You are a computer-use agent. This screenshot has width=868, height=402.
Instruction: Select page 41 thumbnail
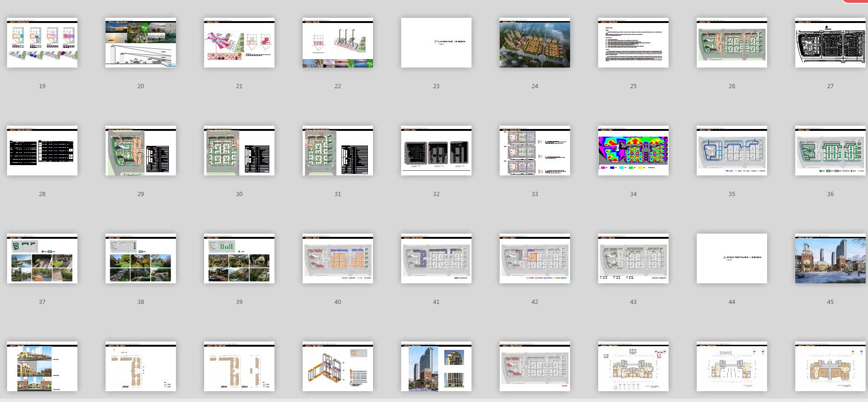click(x=436, y=258)
